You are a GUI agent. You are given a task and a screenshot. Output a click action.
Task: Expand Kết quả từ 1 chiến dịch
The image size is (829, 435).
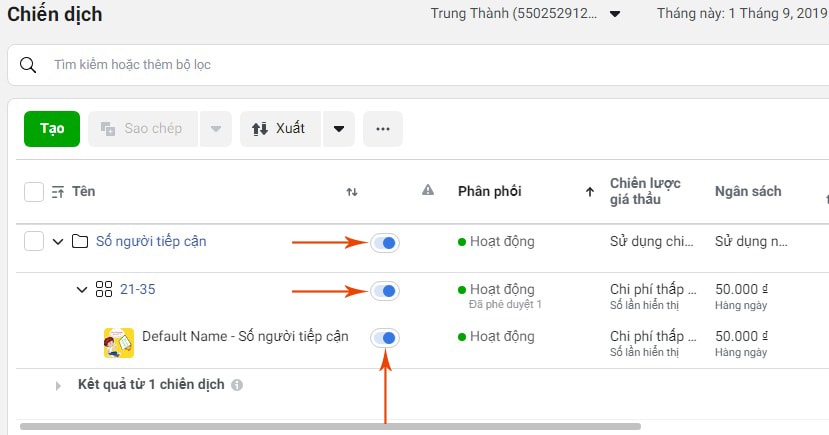[58, 386]
